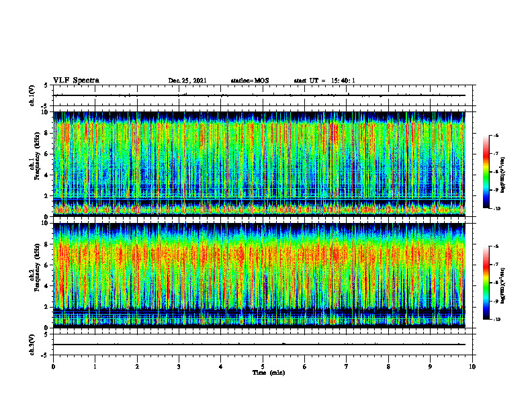Click the time axis tick label "1"
This screenshot has width=532, height=411.
95,367
